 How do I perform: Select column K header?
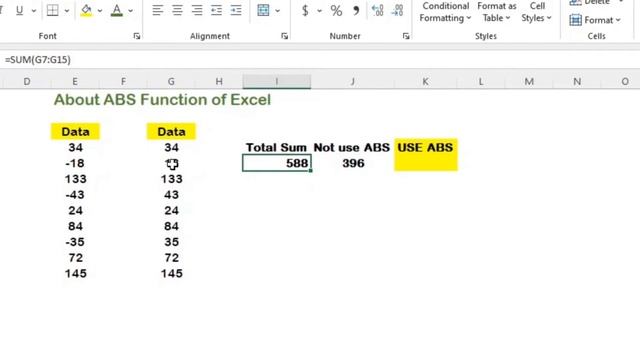pos(425,82)
